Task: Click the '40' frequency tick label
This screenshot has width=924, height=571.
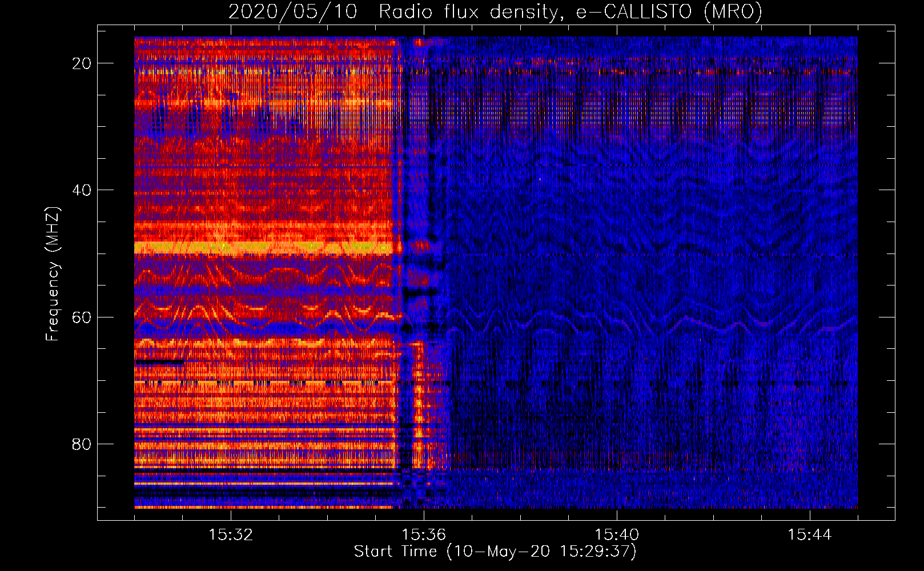Action: coord(82,190)
